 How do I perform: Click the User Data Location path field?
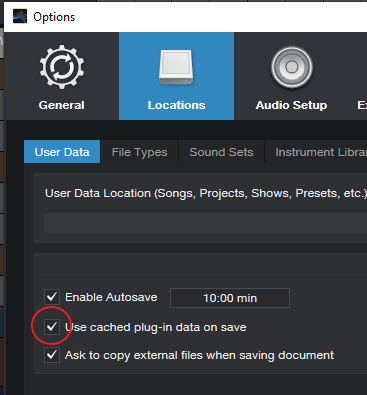205,223
